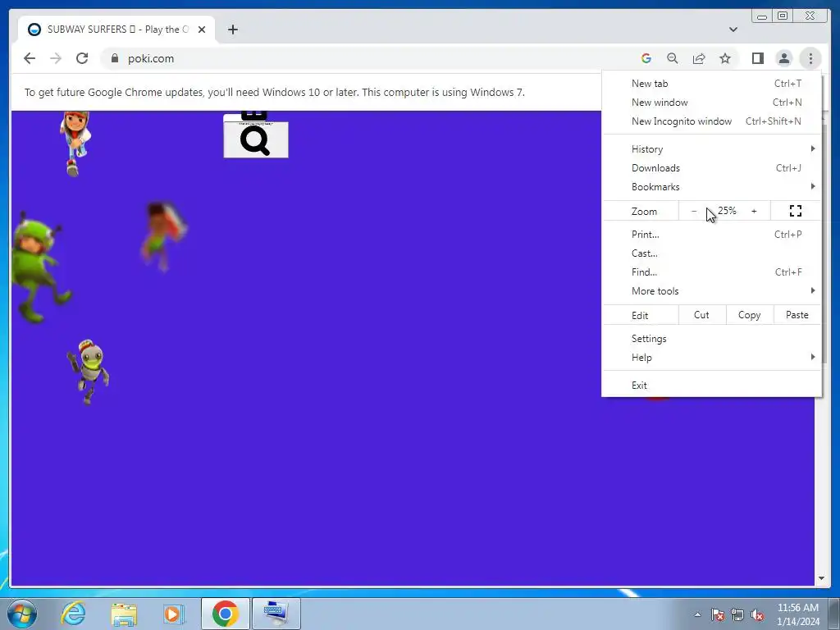This screenshot has width=840, height=630.
Task: Close the Chrome three-dot menu button
Action: 810,58
